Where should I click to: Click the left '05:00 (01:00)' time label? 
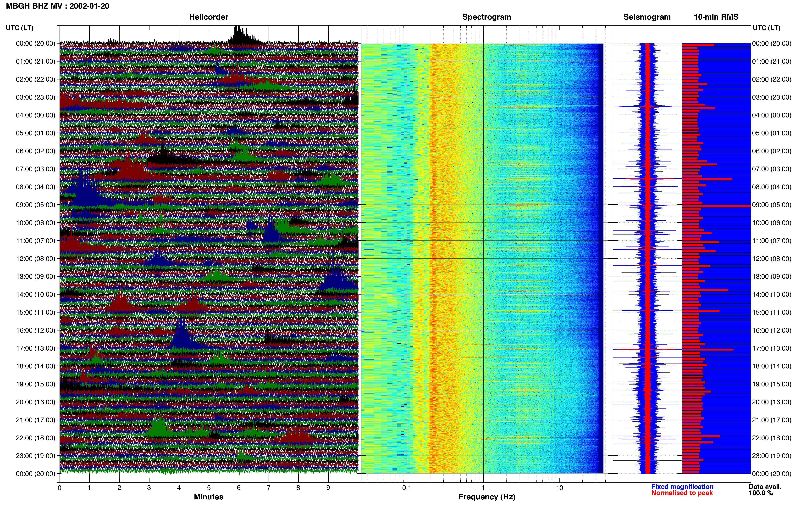[x=36, y=133]
